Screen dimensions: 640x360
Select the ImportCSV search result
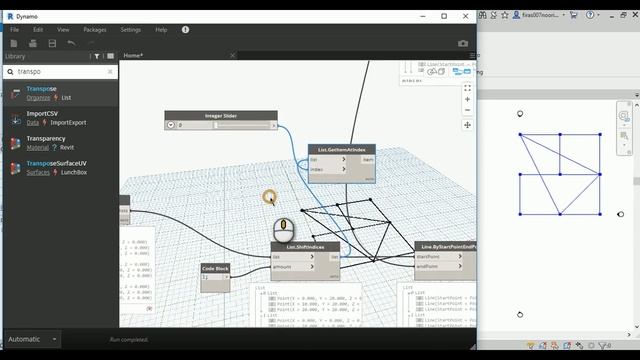[60, 118]
